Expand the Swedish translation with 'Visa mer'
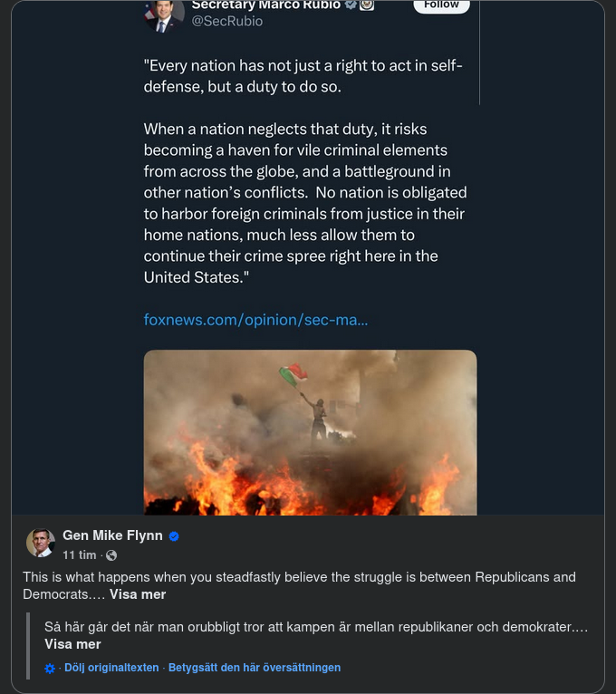Viewport: 616px width, 694px height. pyautogui.click(x=72, y=644)
